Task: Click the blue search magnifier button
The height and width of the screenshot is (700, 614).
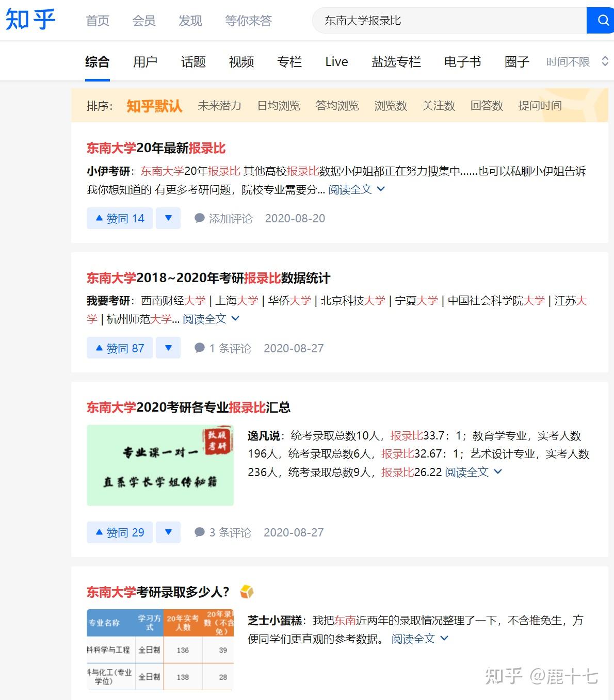Action: 601,20
